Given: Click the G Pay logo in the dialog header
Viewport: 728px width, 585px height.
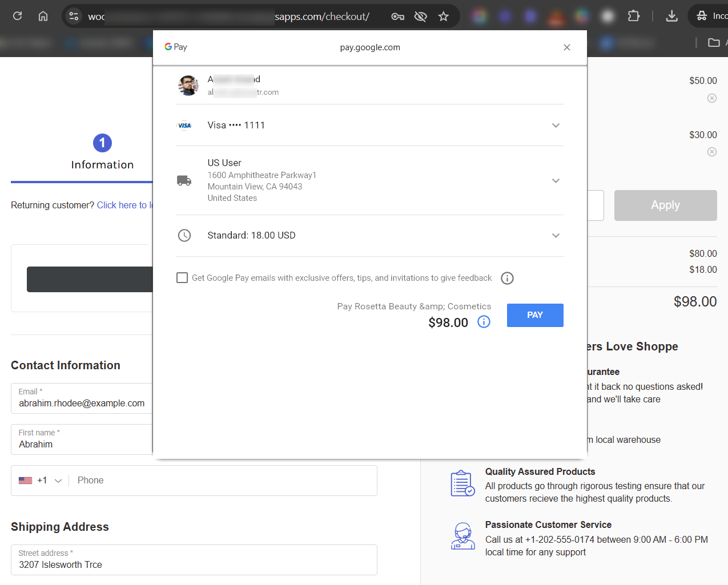Looking at the screenshot, I should point(175,47).
